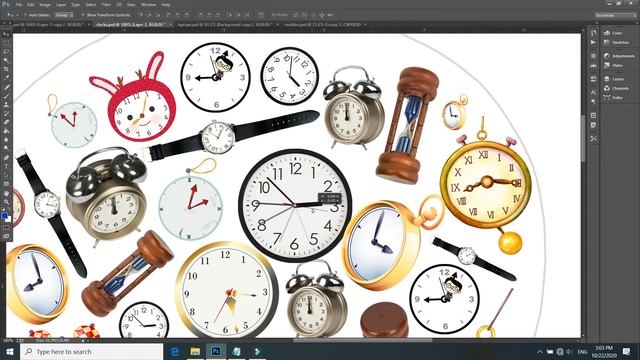Open the notification center icon
The width and height of the screenshot is (640, 360).
coord(626,351)
